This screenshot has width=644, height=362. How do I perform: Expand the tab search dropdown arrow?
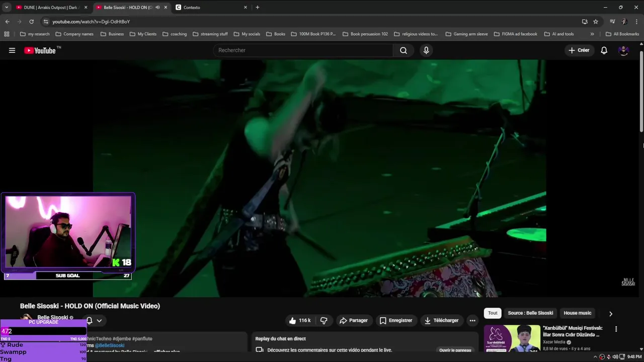pos(7,8)
